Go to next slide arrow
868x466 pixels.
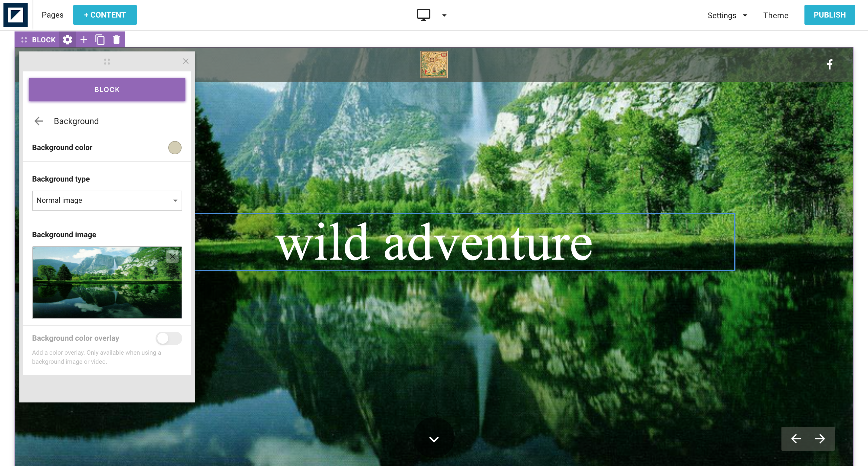coord(820,439)
